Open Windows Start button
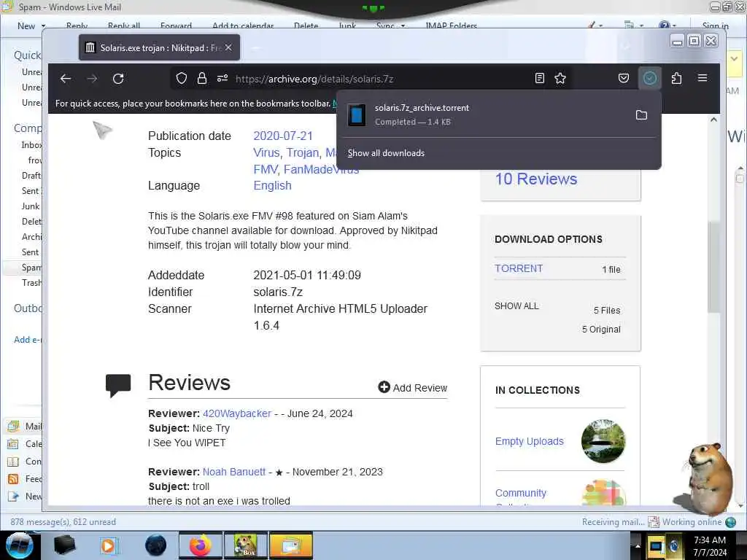Image resolution: width=747 pixels, height=560 pixels. click(19, 545)
